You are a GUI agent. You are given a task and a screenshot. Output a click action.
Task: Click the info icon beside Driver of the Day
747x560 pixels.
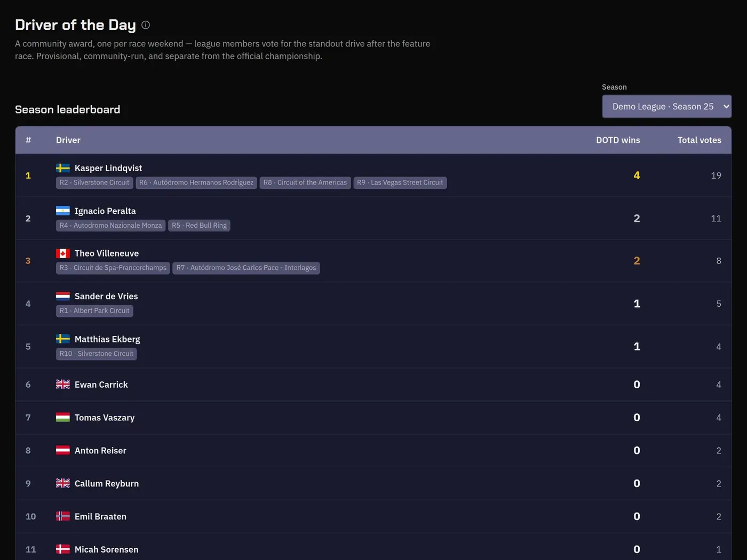coord(146,25)
